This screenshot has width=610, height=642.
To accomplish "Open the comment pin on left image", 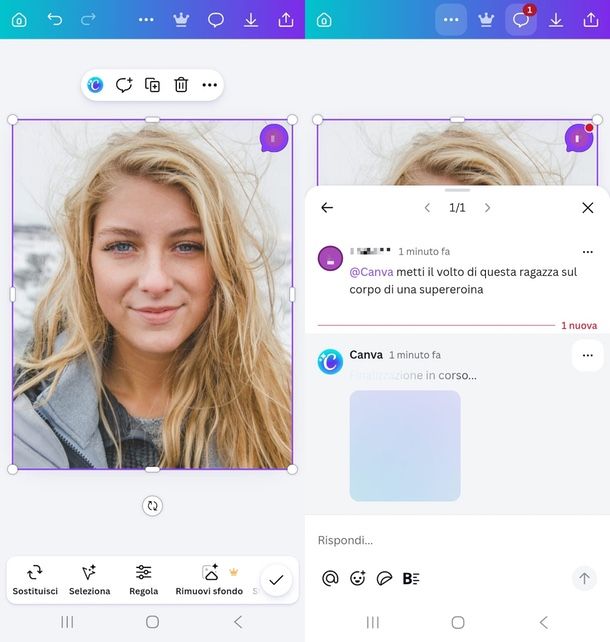I will (274, 138).
